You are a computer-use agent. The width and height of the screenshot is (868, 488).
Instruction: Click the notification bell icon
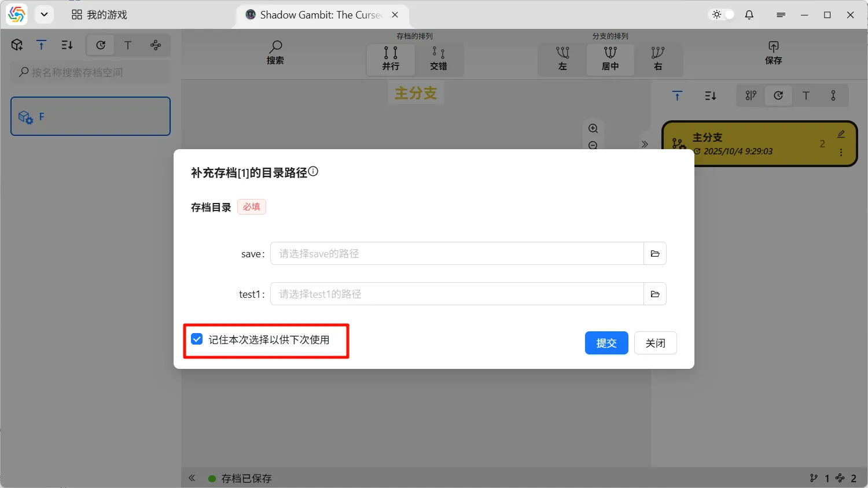coord(749,15)
